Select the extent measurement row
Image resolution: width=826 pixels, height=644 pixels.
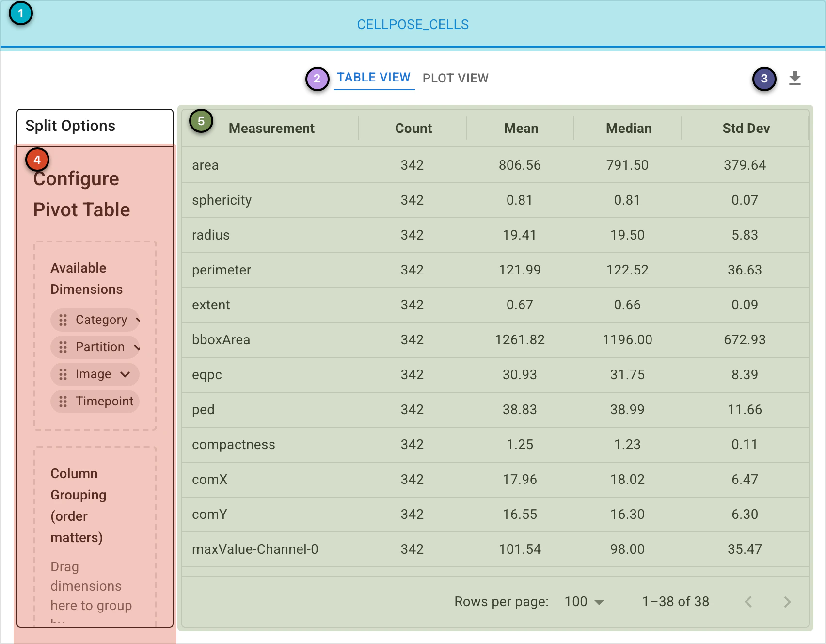point(495,305)
